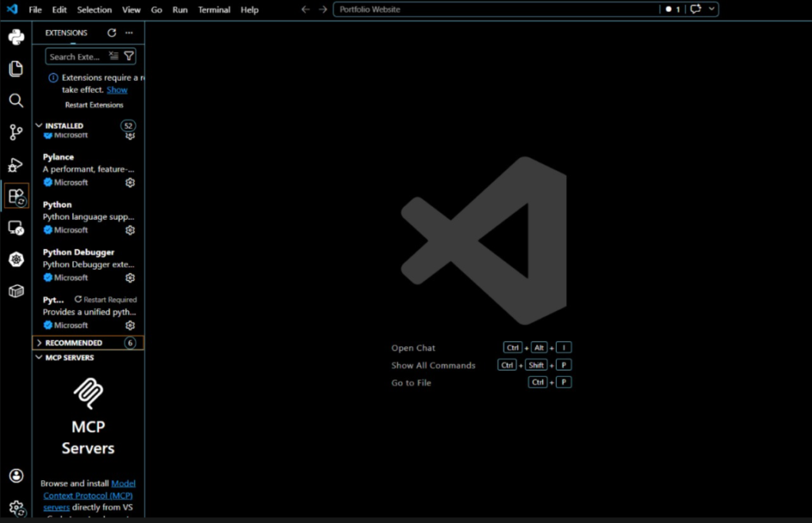The height and width of the screenshot is (523, 812).
Task: Expand the Recommended section
Action: pos(39,343)
